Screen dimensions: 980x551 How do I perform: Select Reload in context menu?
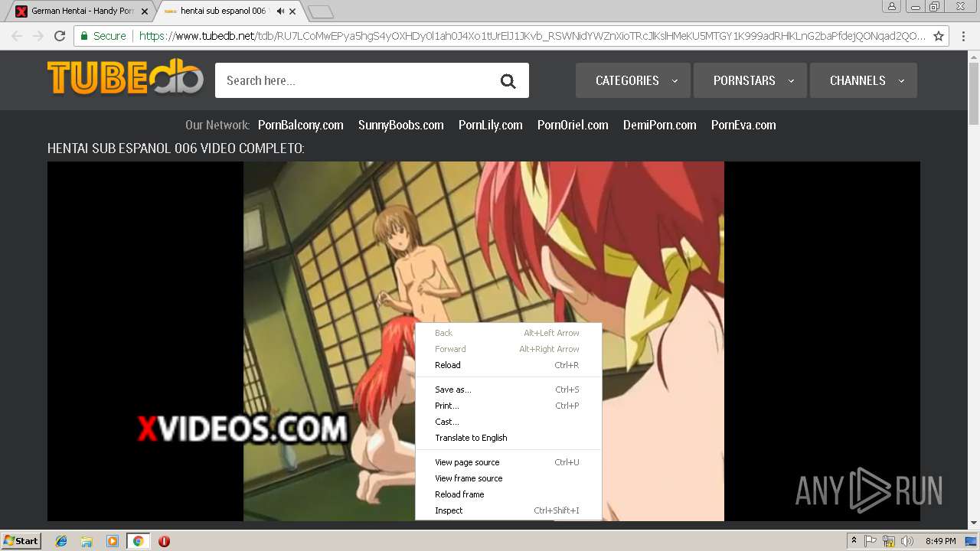pyautogui.click(x=508, y=365)
